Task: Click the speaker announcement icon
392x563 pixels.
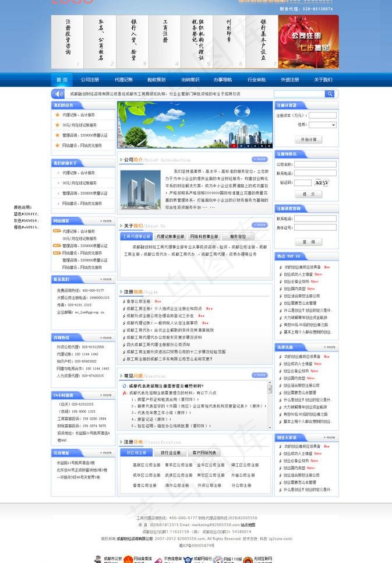Action: 58,94
